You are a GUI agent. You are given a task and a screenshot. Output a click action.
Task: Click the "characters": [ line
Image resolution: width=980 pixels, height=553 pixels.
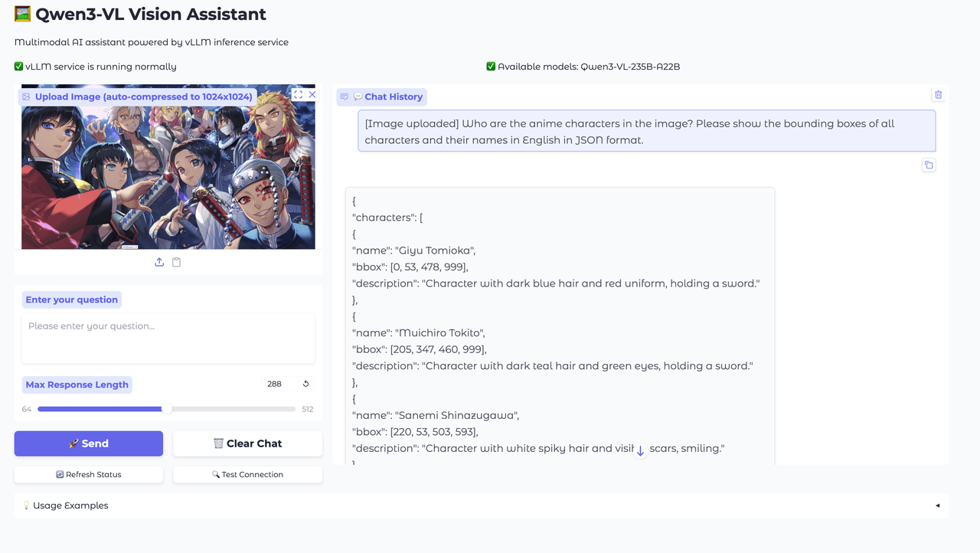[387, 218]
